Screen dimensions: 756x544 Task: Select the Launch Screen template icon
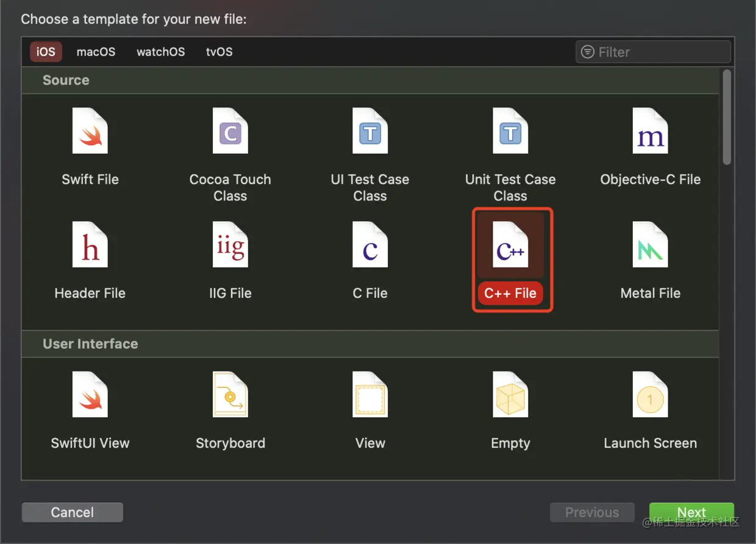point(651,395)
